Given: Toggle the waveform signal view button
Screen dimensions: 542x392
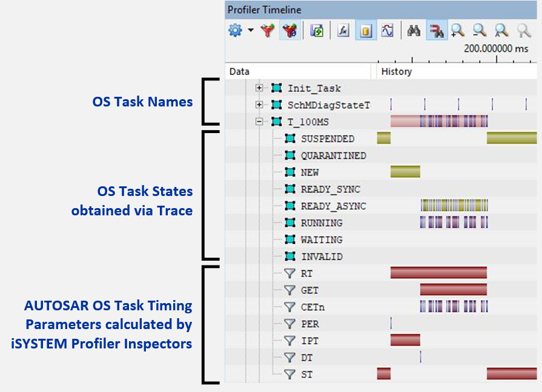Looking at the screenshot, I should pyautogui.click(x=387, y=31).
